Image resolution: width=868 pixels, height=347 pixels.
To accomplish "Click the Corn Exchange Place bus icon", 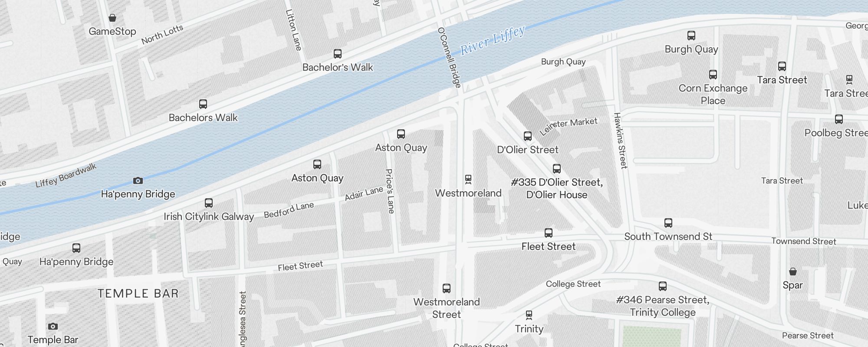I will pyautogui.click(x=713, y=75).
